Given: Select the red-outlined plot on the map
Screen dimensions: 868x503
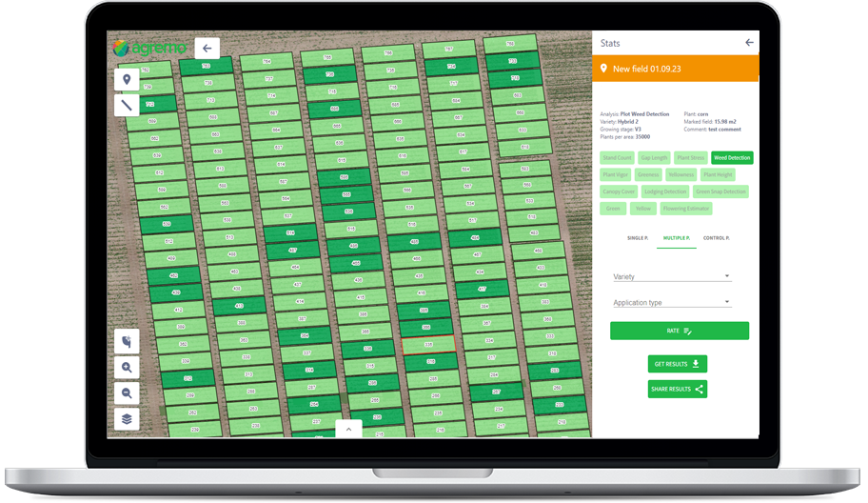Looking at the screenshot, I should pyautogui.click(x=428, y=346).
